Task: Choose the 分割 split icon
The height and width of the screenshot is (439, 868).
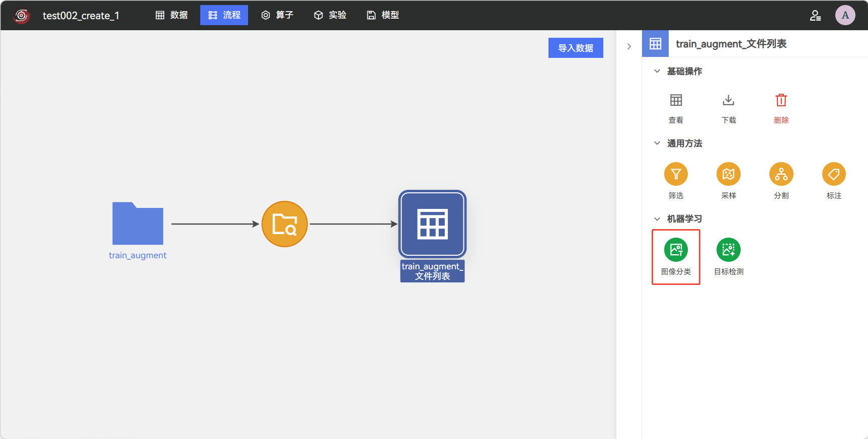Action: coord(781,174)
